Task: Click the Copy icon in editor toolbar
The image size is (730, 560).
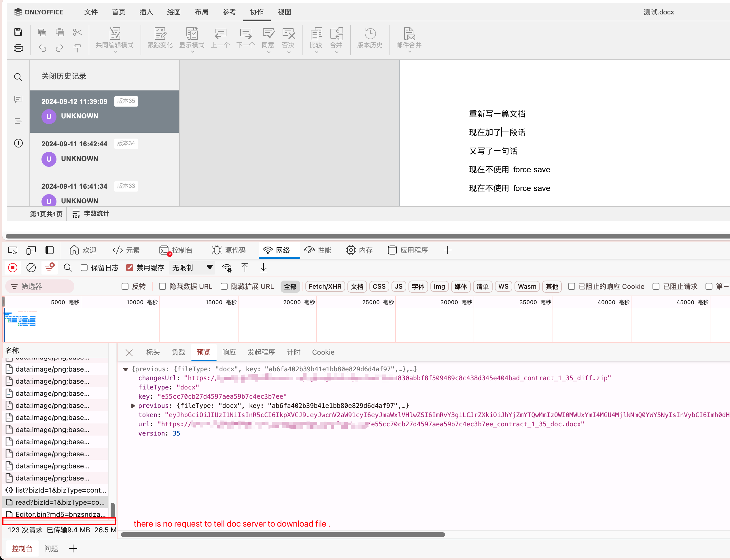Action: click(x=42, y=32)
